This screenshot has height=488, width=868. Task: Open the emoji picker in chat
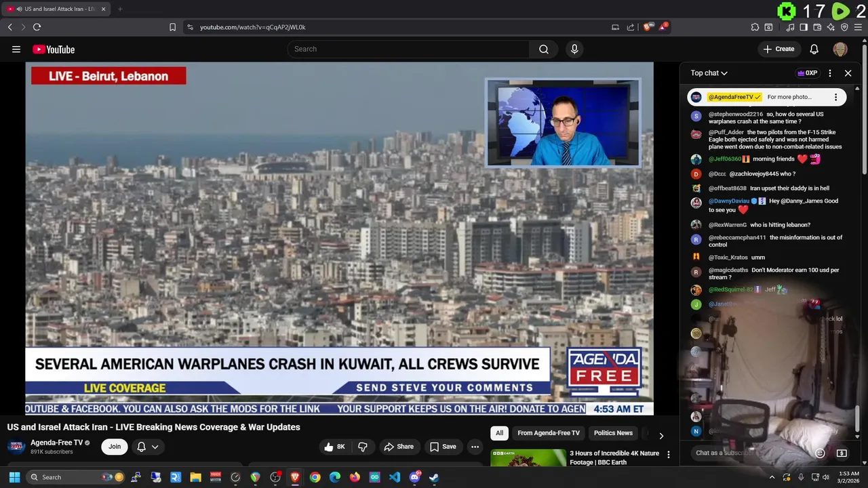coord(820,453)
